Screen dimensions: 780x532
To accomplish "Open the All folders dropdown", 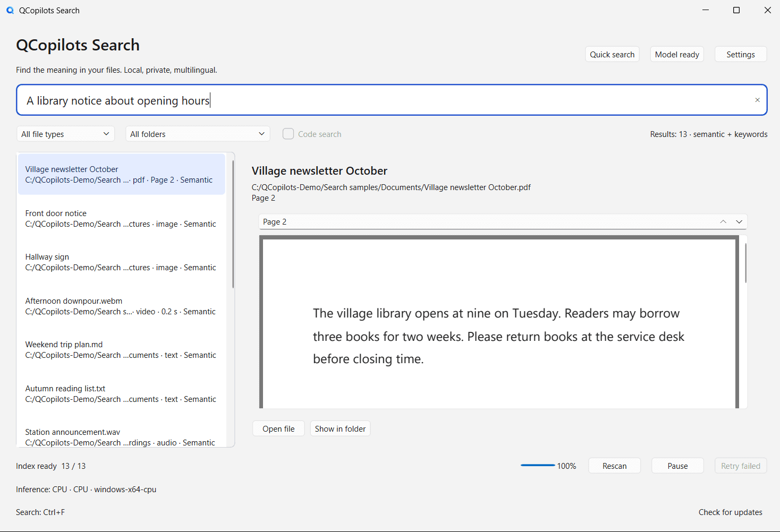I will (x=198, y=134).
